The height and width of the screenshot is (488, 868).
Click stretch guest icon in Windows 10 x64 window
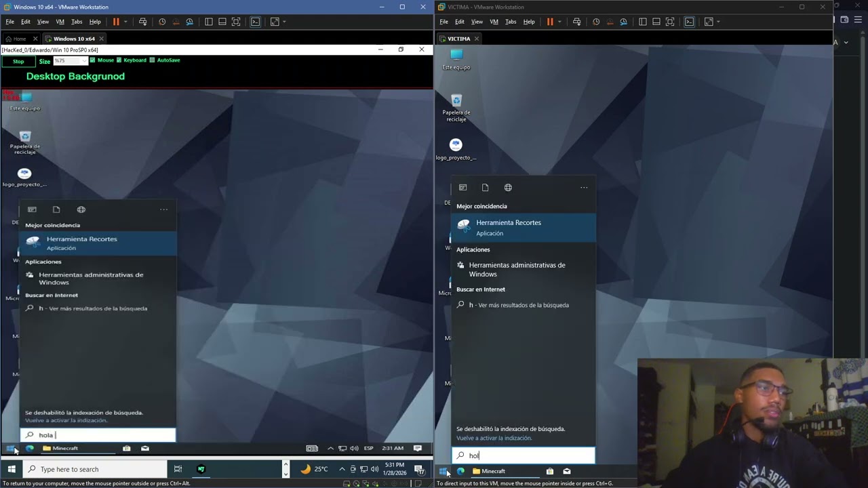point(275,22)
